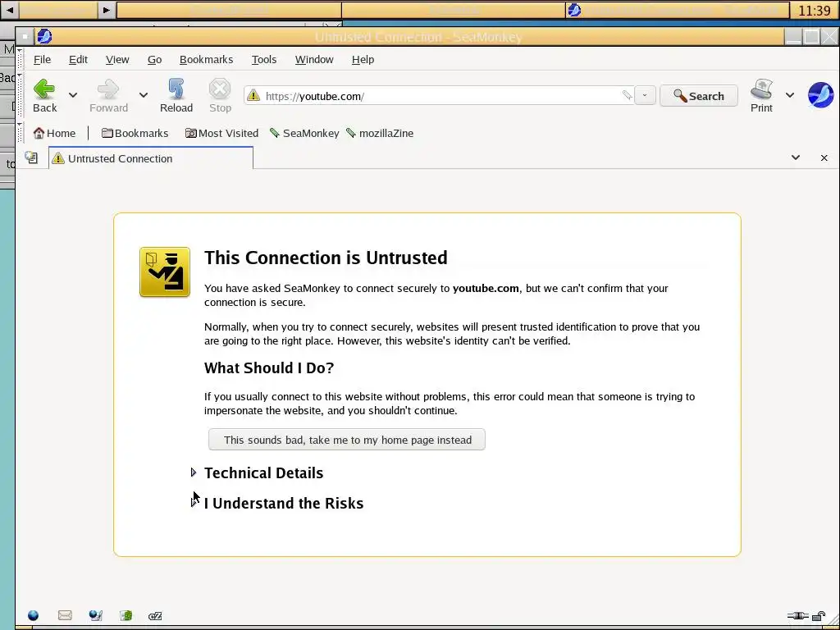
Task: Click the 11:39 taskbar clock
Action: point(815,10)
